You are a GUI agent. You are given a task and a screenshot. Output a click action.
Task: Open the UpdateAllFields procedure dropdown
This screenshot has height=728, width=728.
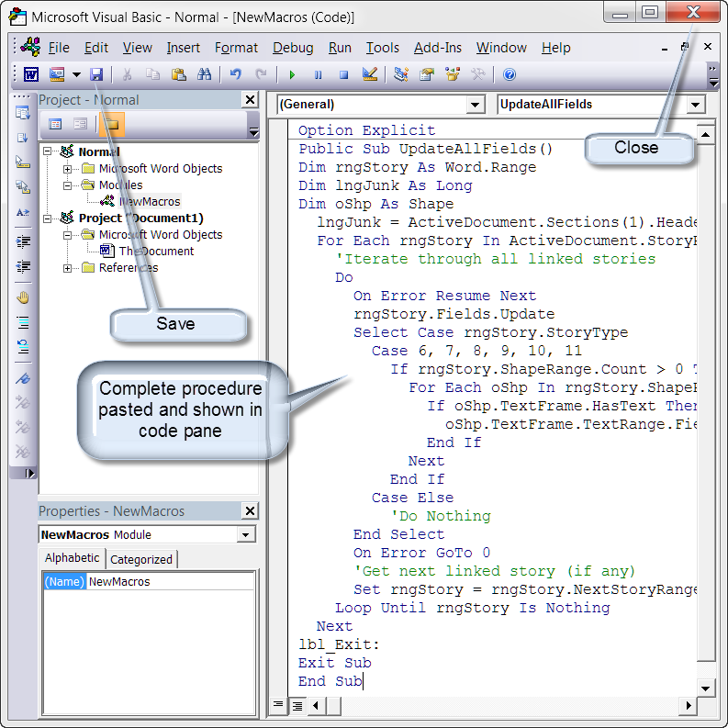click(695, 105)
